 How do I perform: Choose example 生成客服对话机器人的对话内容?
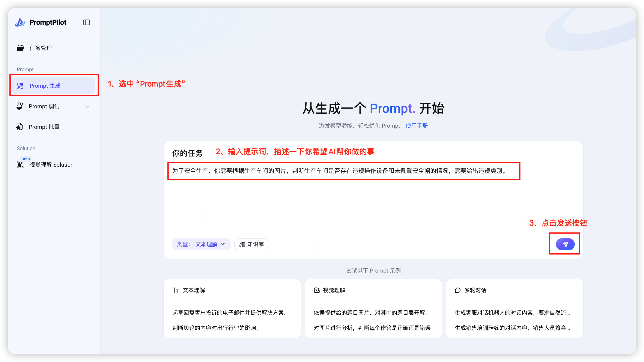512,313
